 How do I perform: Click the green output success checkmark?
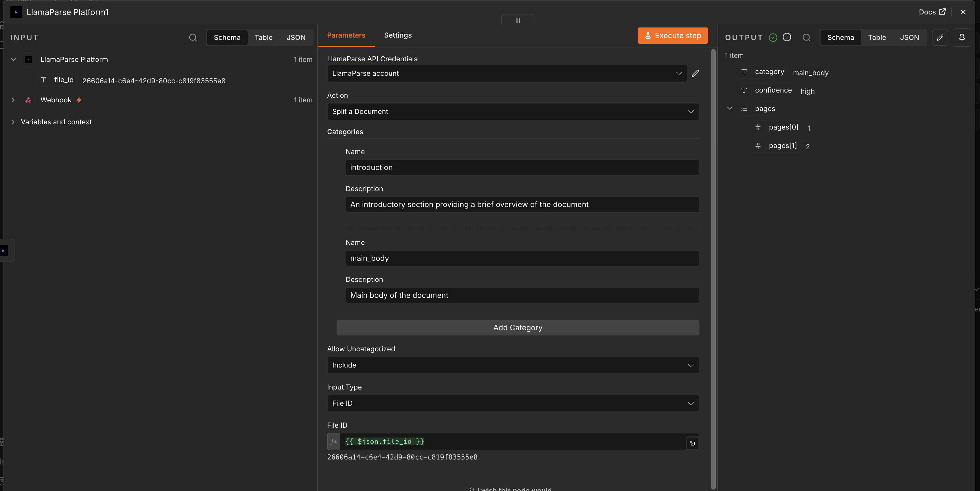[x=773, y=37]
